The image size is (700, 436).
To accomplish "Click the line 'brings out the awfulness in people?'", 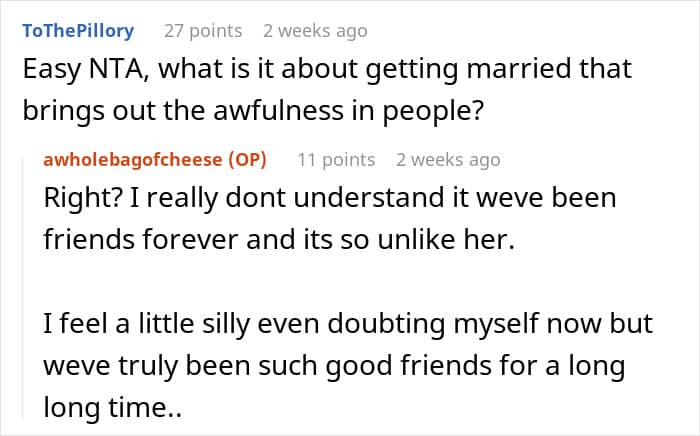I will 253,111.
